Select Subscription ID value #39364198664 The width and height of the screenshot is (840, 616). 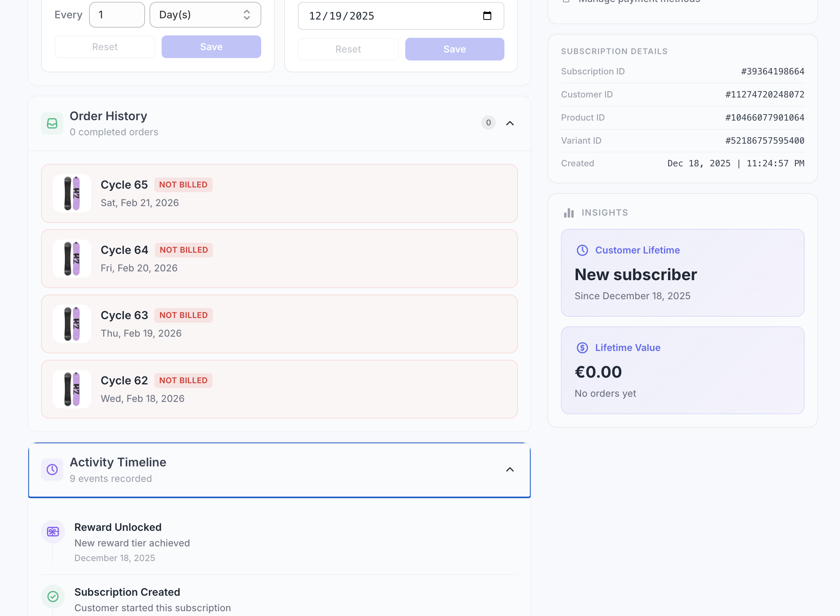tap(773, 72)
